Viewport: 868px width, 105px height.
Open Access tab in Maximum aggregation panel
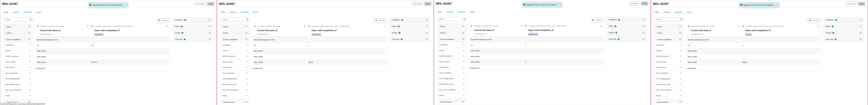point(255,12)
